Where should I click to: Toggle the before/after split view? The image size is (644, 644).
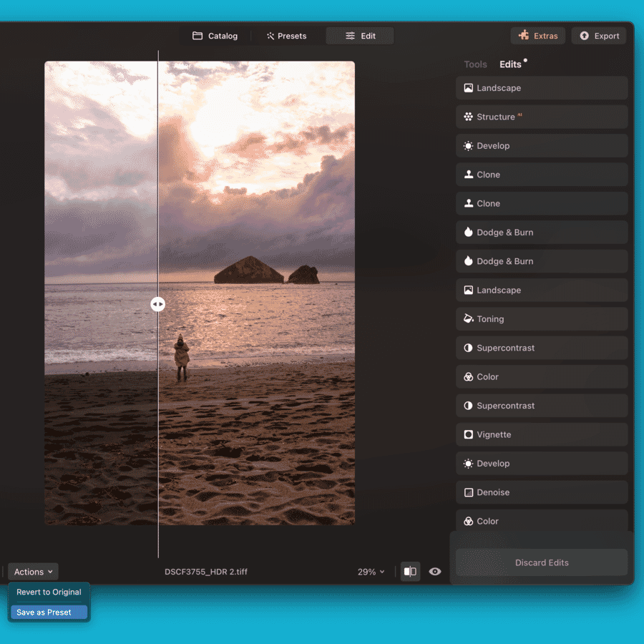410,572
